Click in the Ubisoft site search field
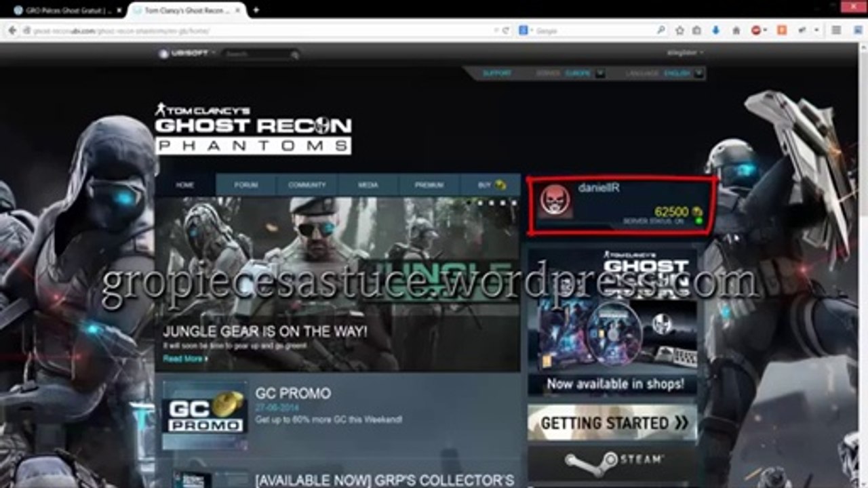 [x=256, y=54]
